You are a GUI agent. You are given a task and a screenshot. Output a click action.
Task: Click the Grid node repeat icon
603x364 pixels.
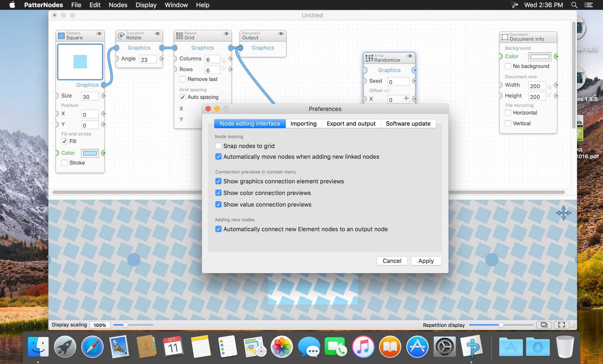179,36
